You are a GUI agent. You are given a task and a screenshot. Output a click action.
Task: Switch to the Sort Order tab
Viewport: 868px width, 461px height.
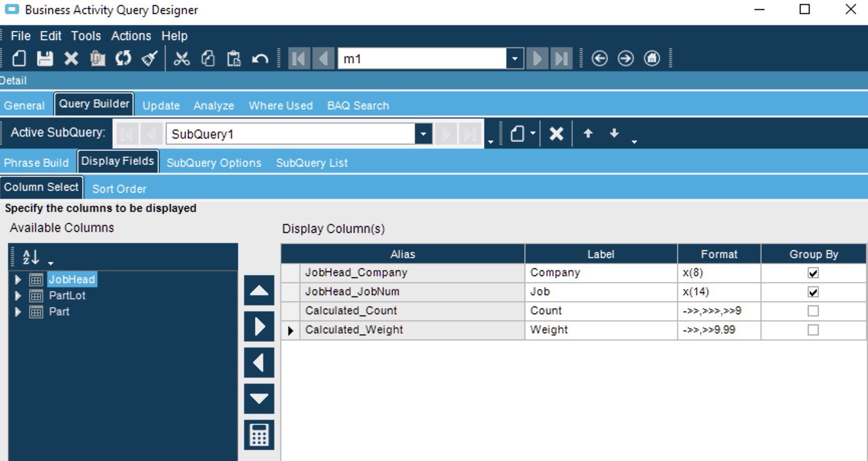point(119,189)
